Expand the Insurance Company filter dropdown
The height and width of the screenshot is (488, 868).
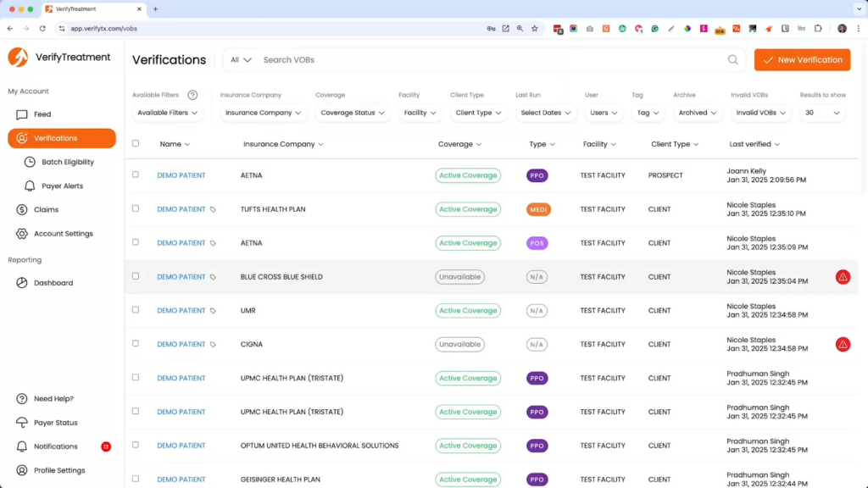point(264,113)
